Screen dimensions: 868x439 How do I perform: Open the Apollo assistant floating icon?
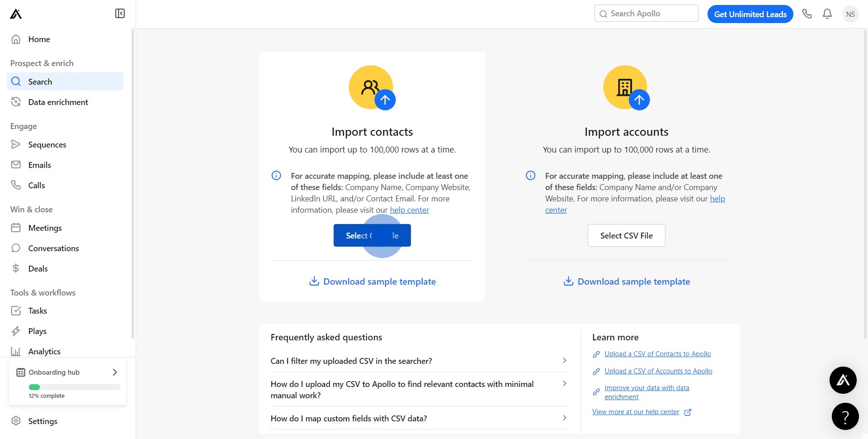(x=843, y=380)
